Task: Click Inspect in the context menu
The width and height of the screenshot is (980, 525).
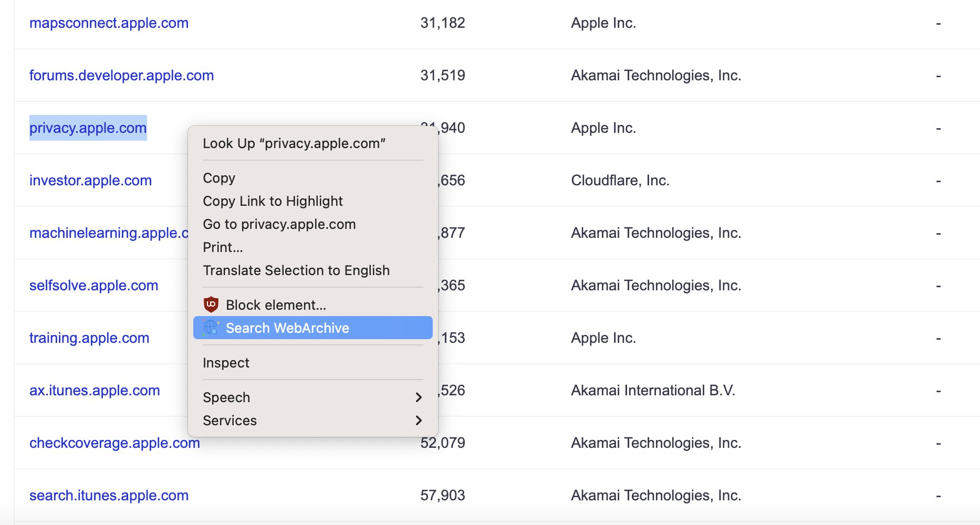Action: [226, 363]
